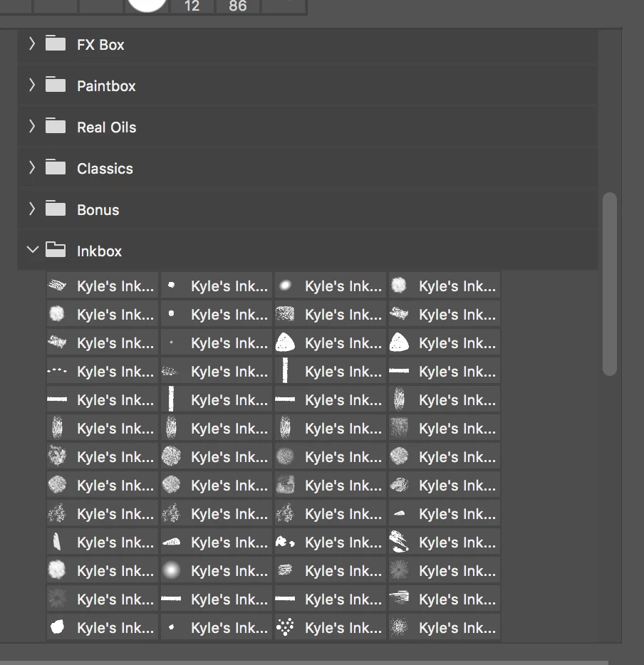644x665 pixels.
Task: Choose the crumpled leaf-shaped Kyle's Ink brush
Action: pyautogui.click(x=445, y=485)
